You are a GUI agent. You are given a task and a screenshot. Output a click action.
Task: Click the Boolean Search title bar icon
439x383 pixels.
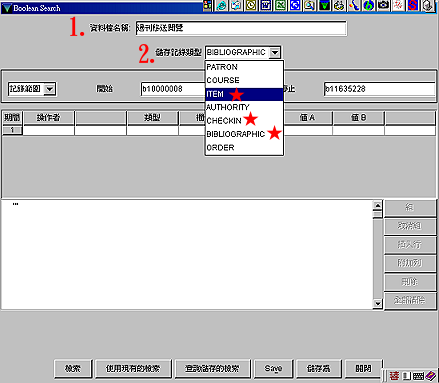7,8
